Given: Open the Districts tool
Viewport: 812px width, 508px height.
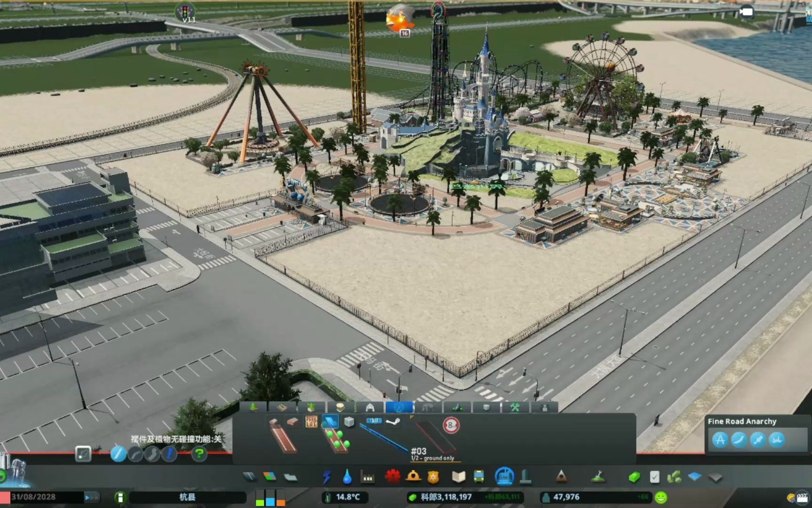Looking at the screenshot, I should 290,477.
